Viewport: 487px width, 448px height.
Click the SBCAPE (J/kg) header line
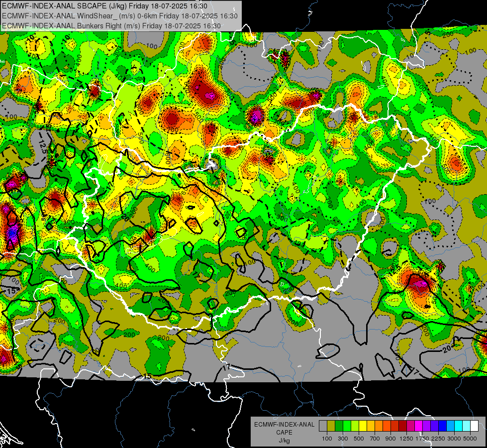pos(105,6)
